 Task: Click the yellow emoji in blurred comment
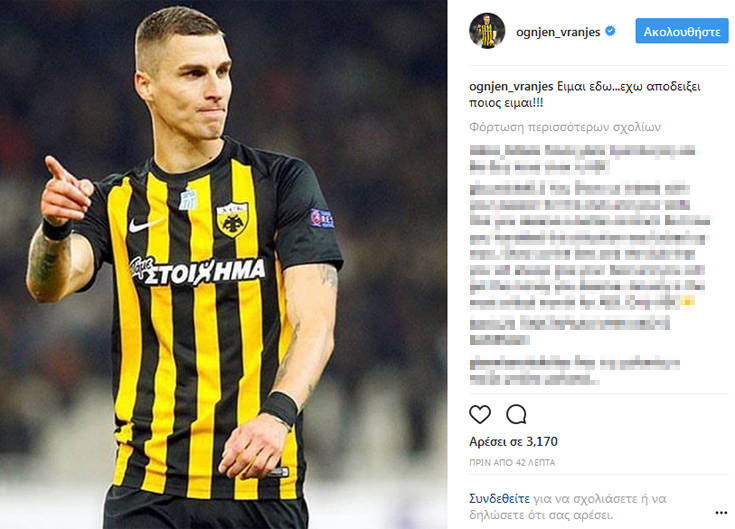click(x=687, y=302)
